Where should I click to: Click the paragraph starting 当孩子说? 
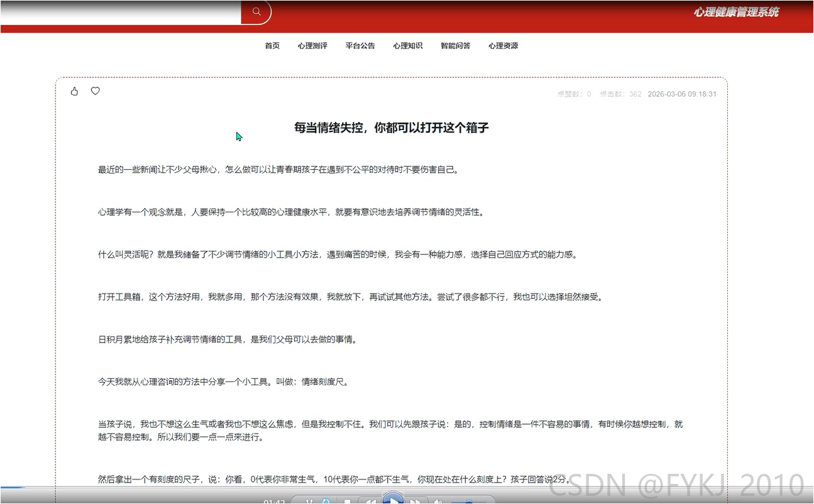(x=390, y=431)
